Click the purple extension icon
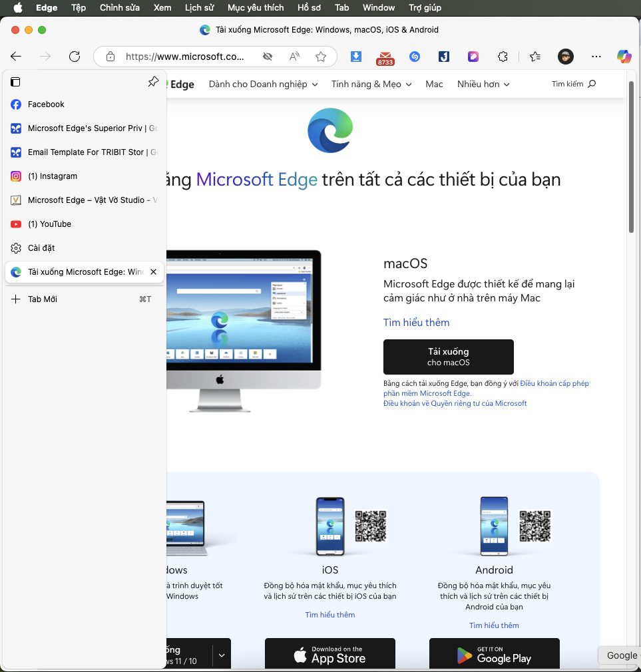 [x=473, y=57]
